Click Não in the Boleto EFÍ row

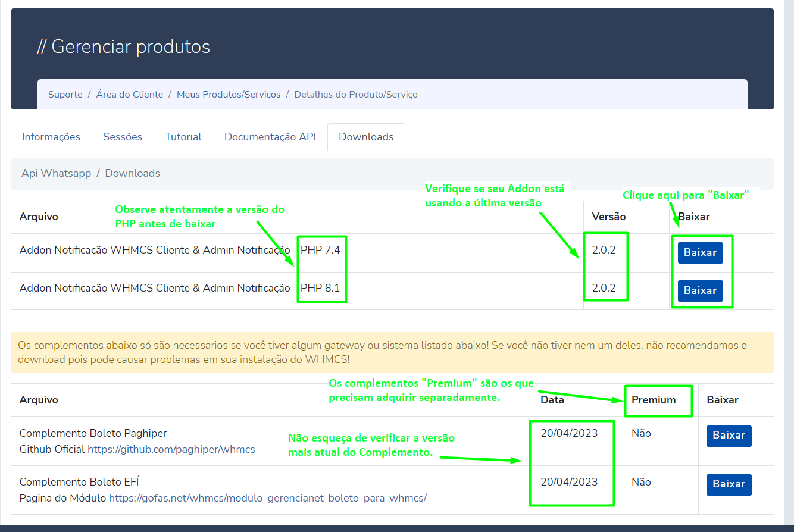click(641, 482)
